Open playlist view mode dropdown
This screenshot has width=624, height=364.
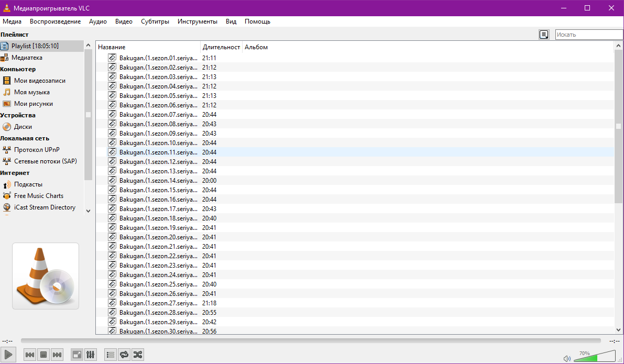pos(544,35)
